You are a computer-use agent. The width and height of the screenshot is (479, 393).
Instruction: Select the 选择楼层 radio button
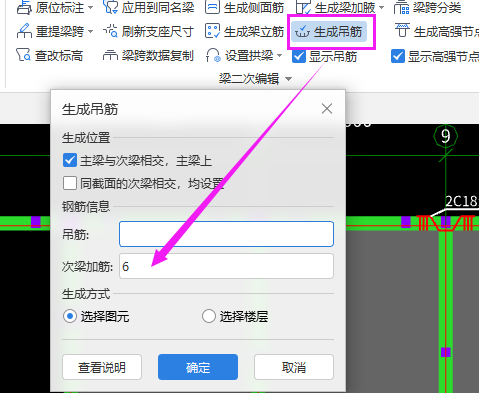click(x=209, y=316)
